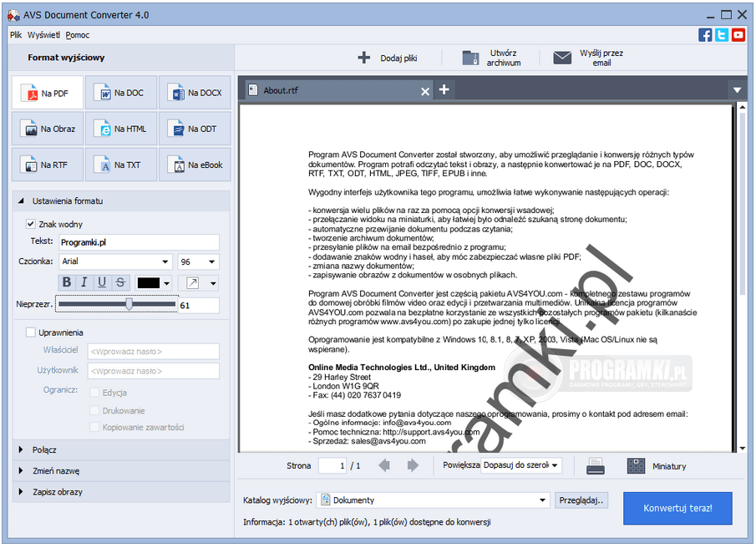Click the watermark Tekst field Programki.pl
Image resolution: width=756 pixels, height=548 pixels.
pos(139,242)
